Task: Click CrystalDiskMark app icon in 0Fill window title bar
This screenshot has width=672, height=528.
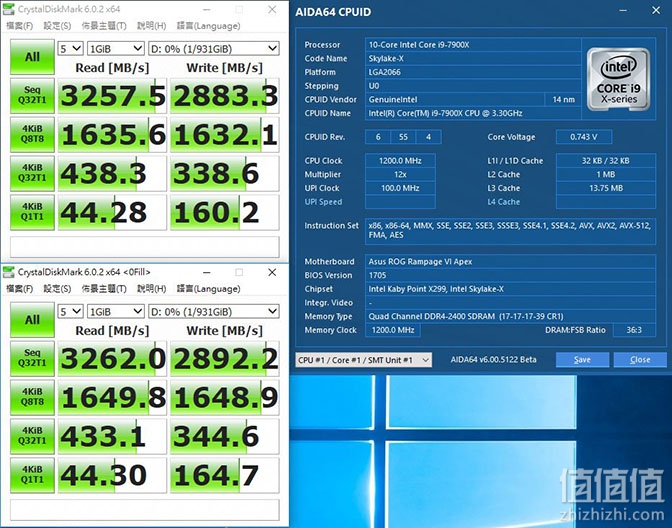Action: point(8,272)
